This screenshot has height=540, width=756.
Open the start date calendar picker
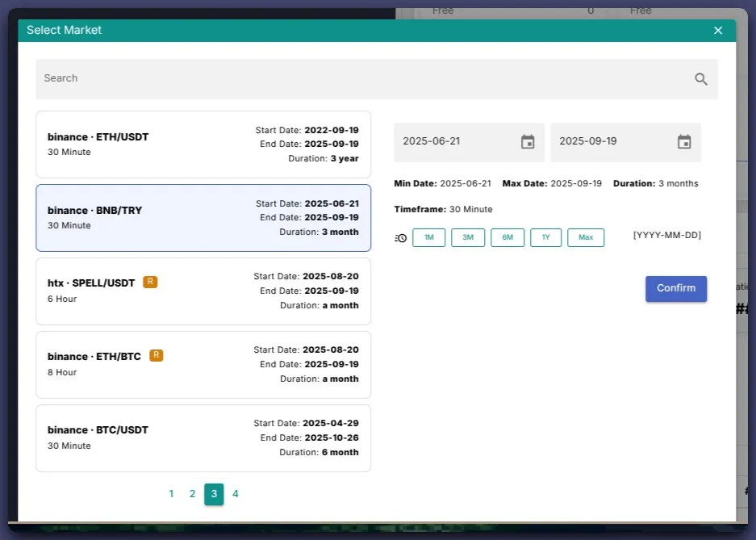pos(528,142)
